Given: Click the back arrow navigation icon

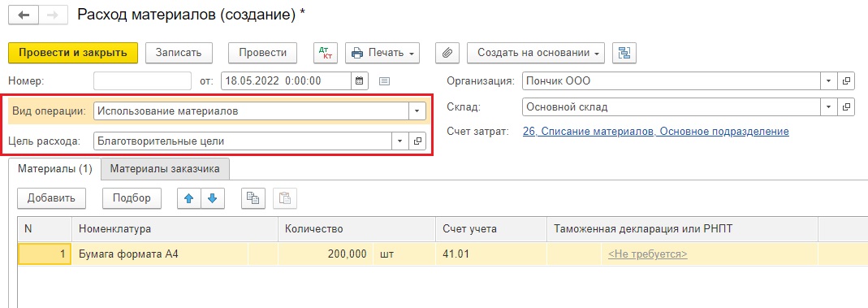Looking at the screenshot, I should (24, 15).
